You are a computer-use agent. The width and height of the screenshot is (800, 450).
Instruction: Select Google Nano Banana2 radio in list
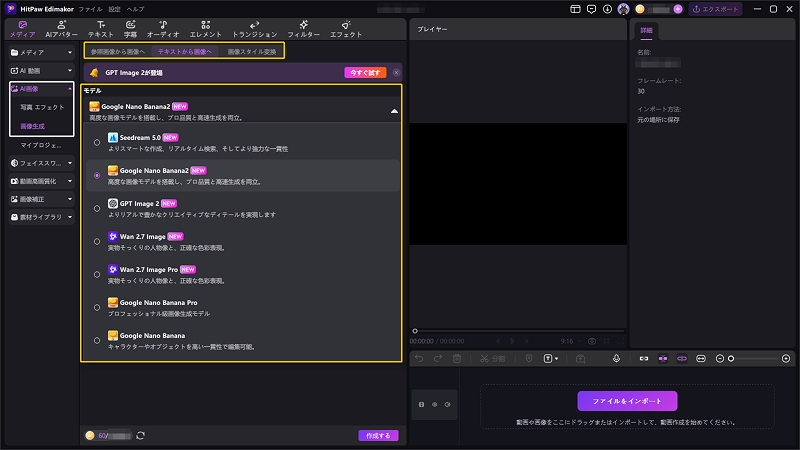97,176
